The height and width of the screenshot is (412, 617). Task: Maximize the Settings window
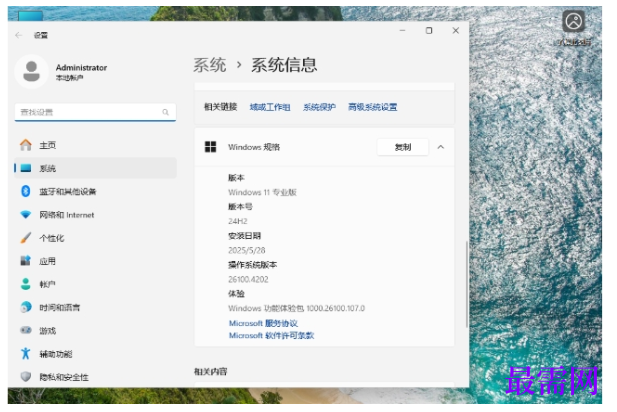[x=429, y=30]
